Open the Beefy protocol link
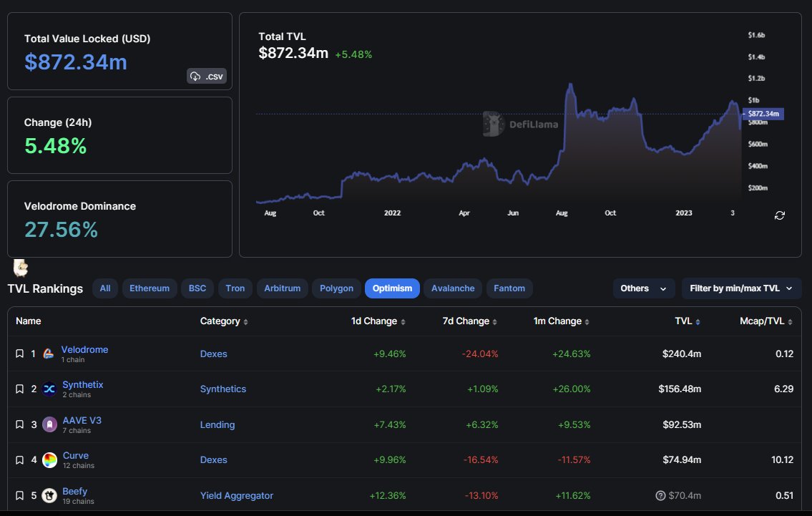The width and height of the screenshot is (812, 516). [x=74, y=492]
